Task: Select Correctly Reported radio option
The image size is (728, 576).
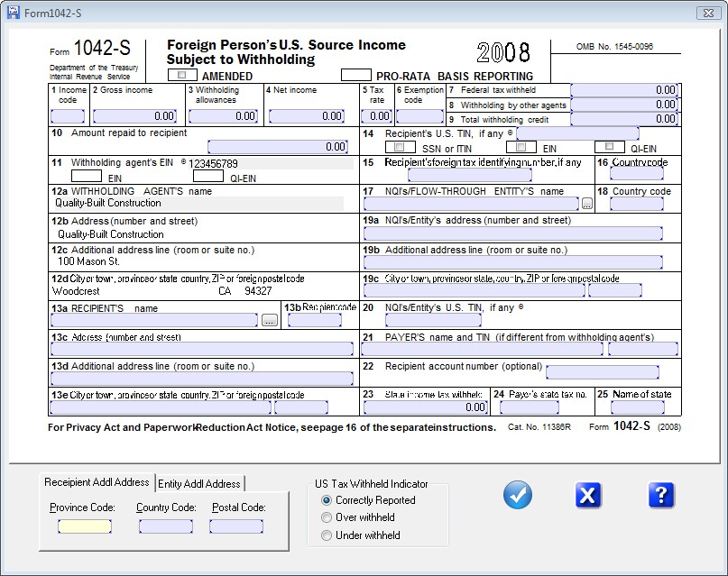Action: (x=327, y=500)
